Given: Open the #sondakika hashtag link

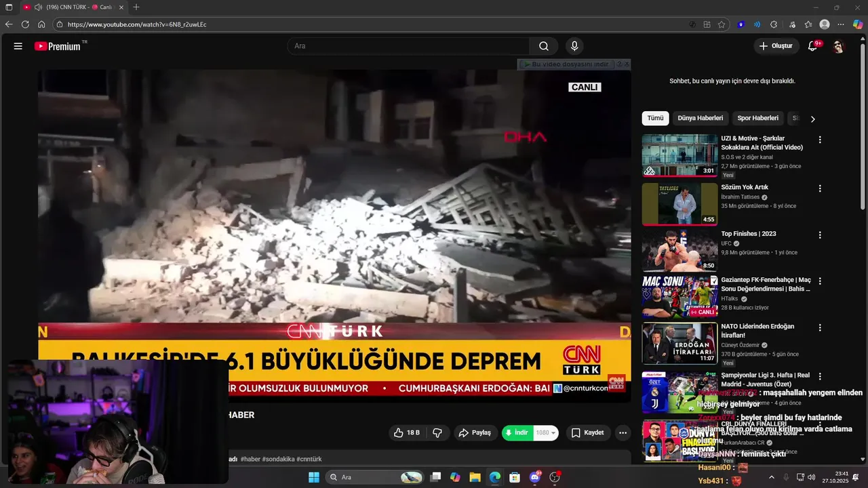Looking at the screenshot, I should 278,459.
